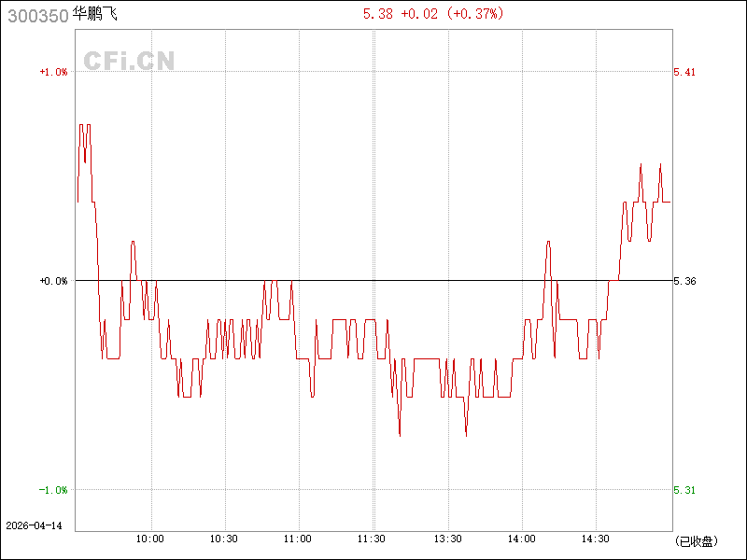Select the 10:30 time axis marker
This screenshot has height=560, width=747.
click(x=224, y=539)
